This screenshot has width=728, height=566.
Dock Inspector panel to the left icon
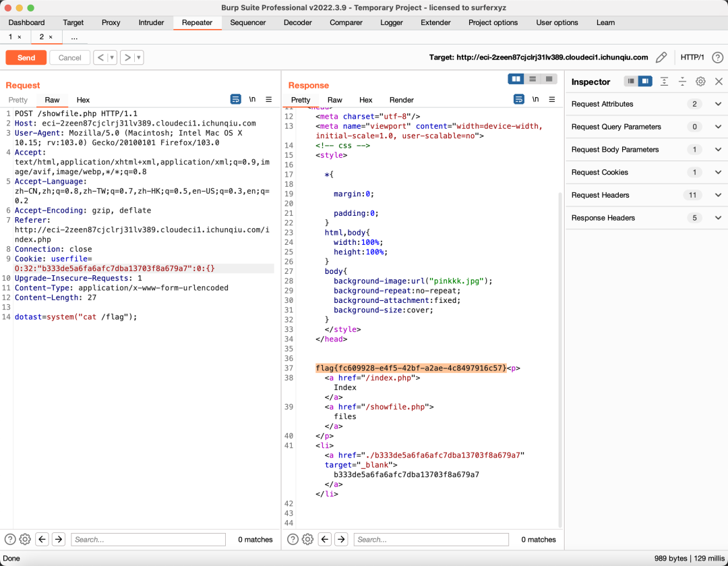(x=630, y=82)
